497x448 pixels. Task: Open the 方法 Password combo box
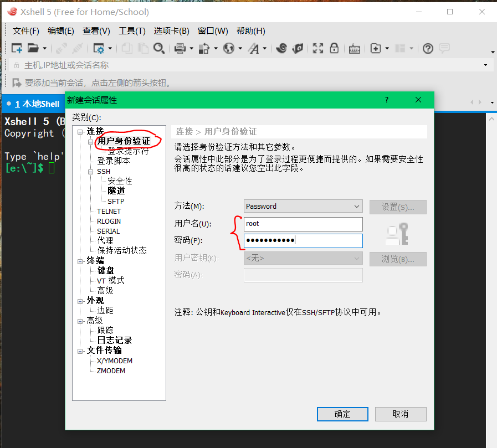[x=303, y=206]
